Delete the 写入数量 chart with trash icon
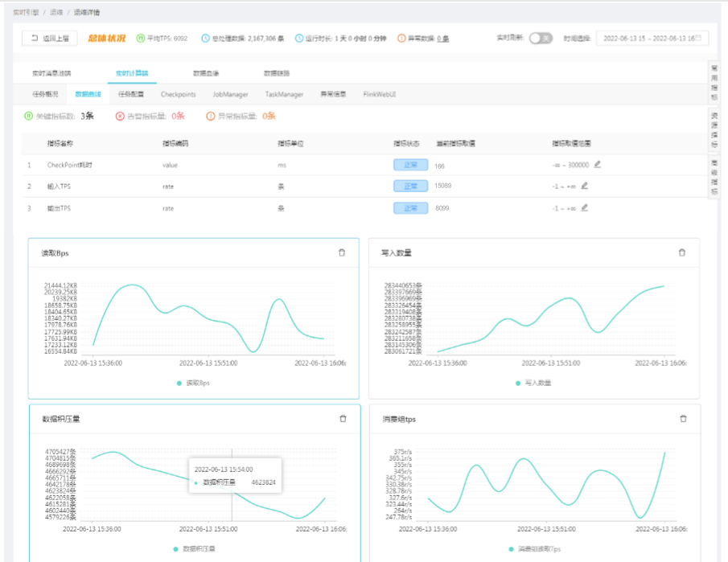The image size is (728, 562). click(x=681, y=252)
